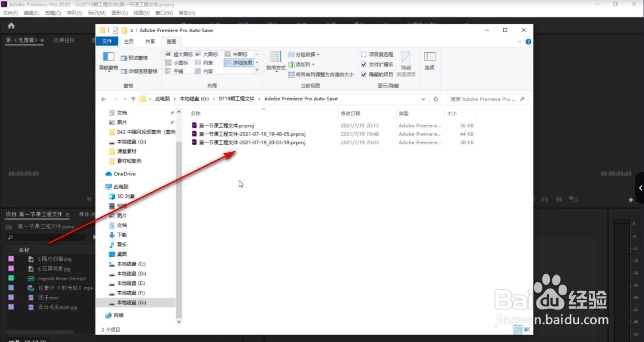Viewport: 644px width, 342px height.
Task: Click hide selected items button
Action: click(x=406, y=64)
